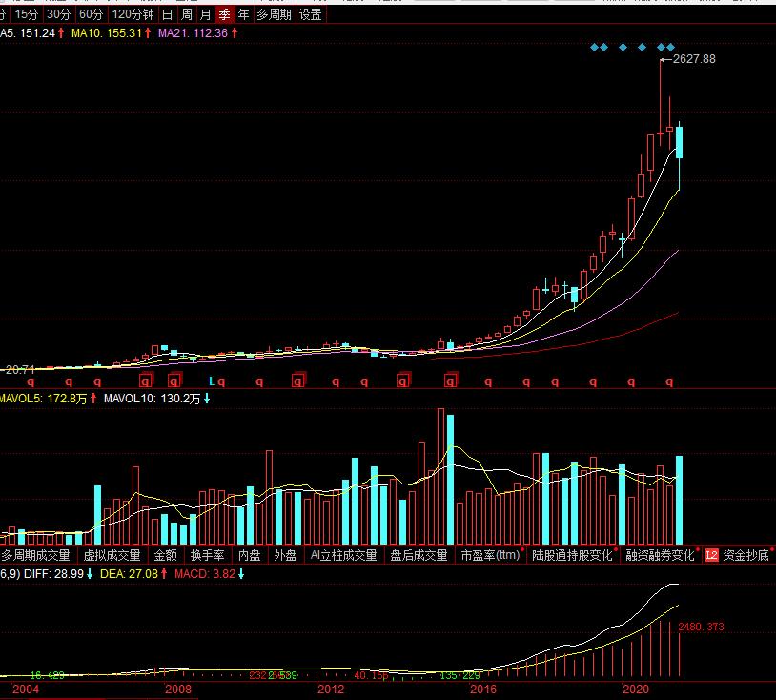
Task: Click the MAVOL5: 172.8万 label
Action: click(44, 399)
